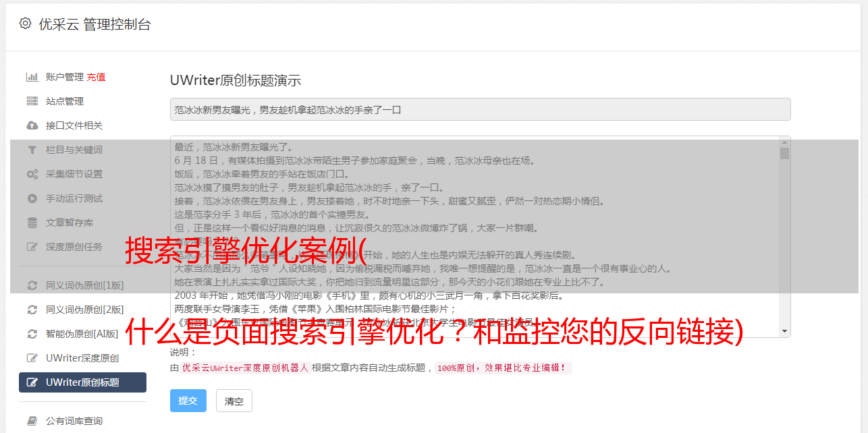Select the highlighted UWriter原创标题 menu item

[x=82, y=382]
